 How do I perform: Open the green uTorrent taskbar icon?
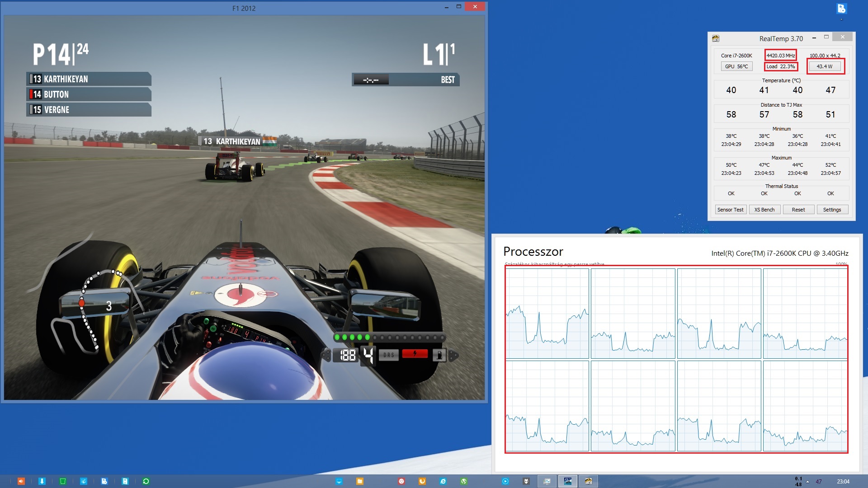pos(464,481)
